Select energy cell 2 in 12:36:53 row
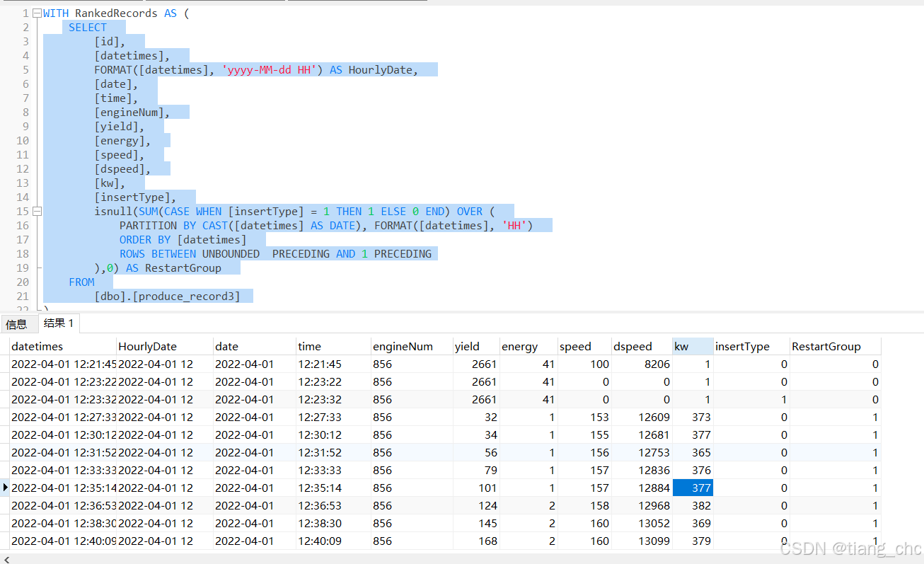 529,505
